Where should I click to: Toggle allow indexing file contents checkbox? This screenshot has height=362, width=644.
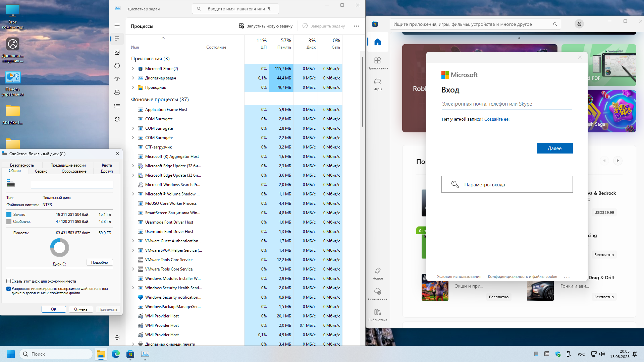pos(9,289)
